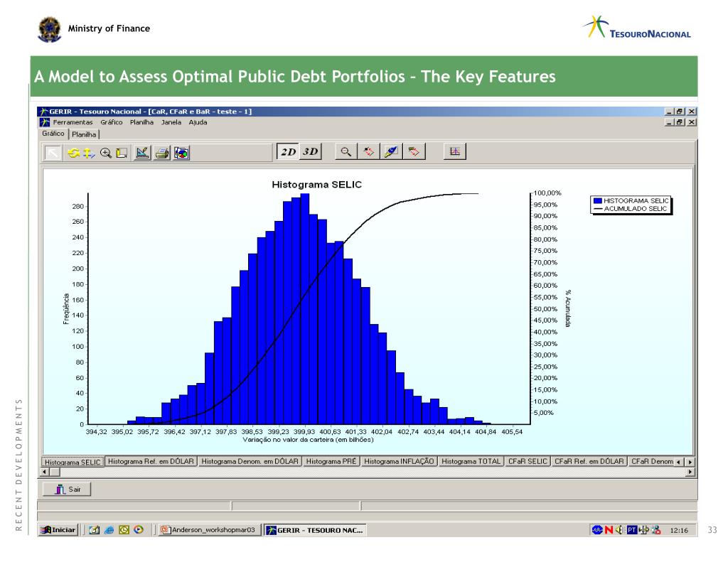Click the Sair exit button

[67, 489]
